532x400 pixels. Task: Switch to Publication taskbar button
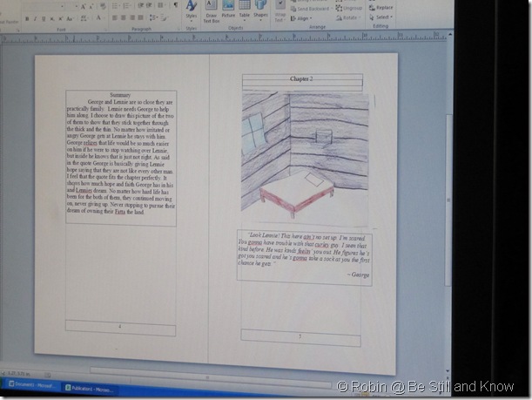tap(90, 390)
